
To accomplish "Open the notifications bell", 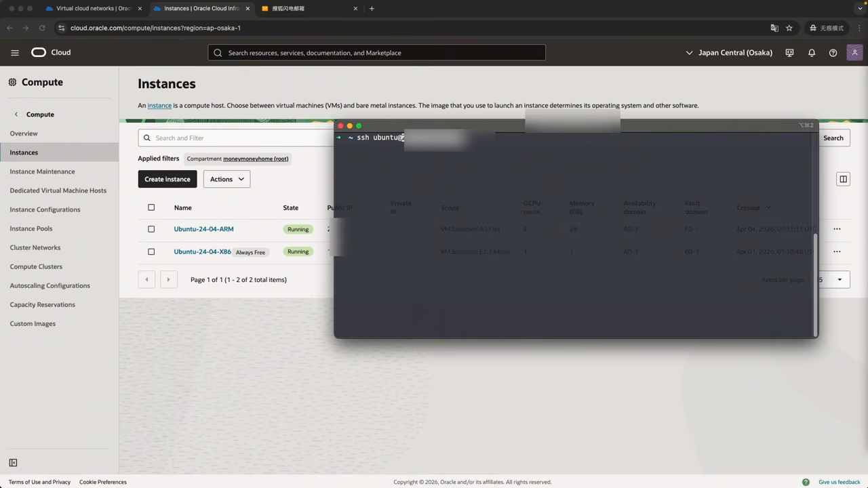I will pos(811,52).
